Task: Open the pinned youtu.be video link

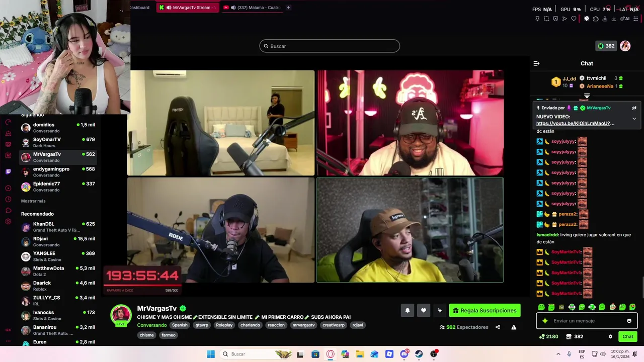Action: pos(575,123)
